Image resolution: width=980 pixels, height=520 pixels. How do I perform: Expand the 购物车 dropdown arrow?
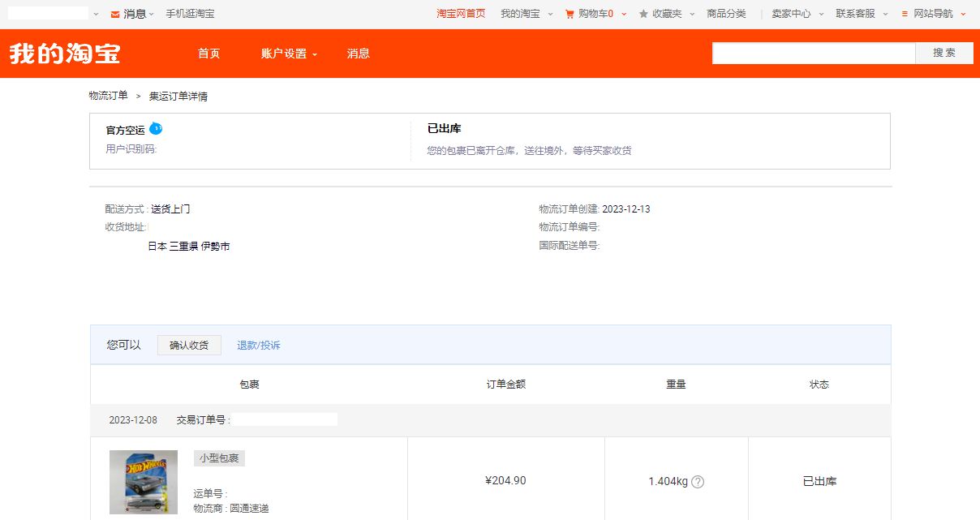(x=623, y=14)
